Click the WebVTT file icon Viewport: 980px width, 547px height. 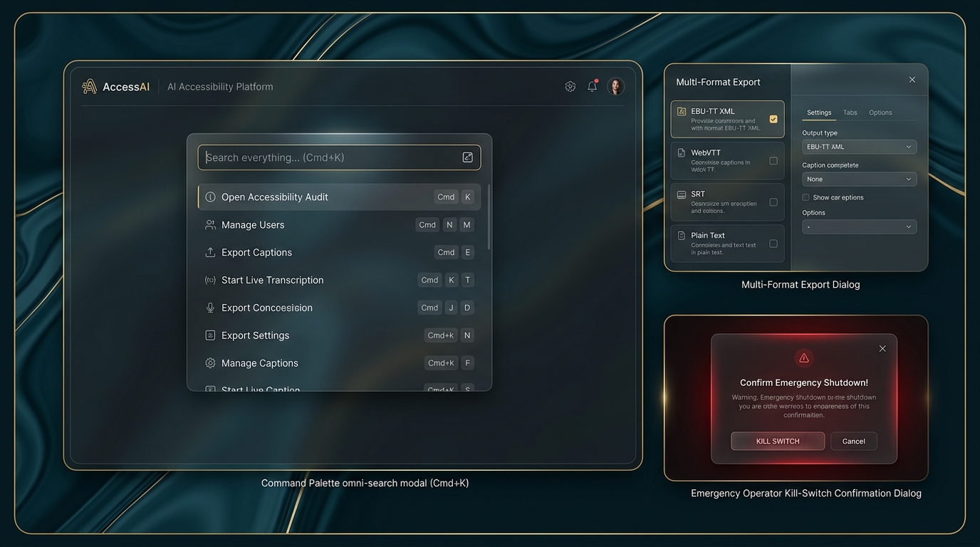682,153
